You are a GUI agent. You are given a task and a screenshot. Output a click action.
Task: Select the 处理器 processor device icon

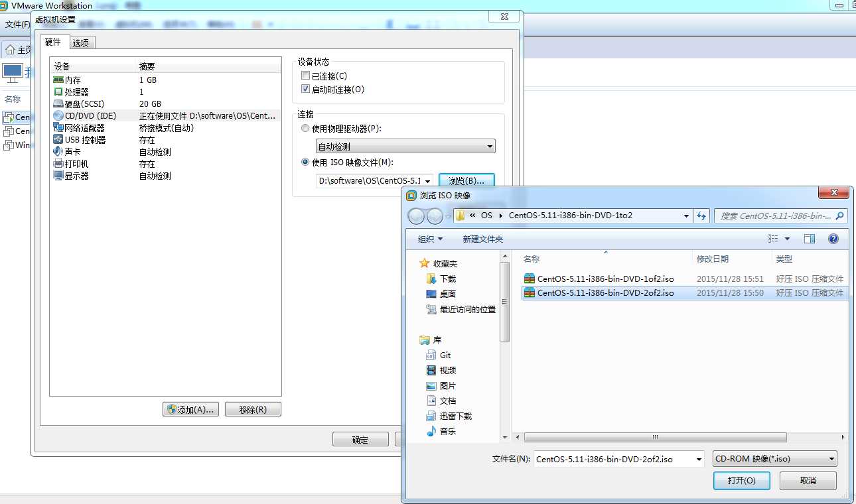(58, 92)
